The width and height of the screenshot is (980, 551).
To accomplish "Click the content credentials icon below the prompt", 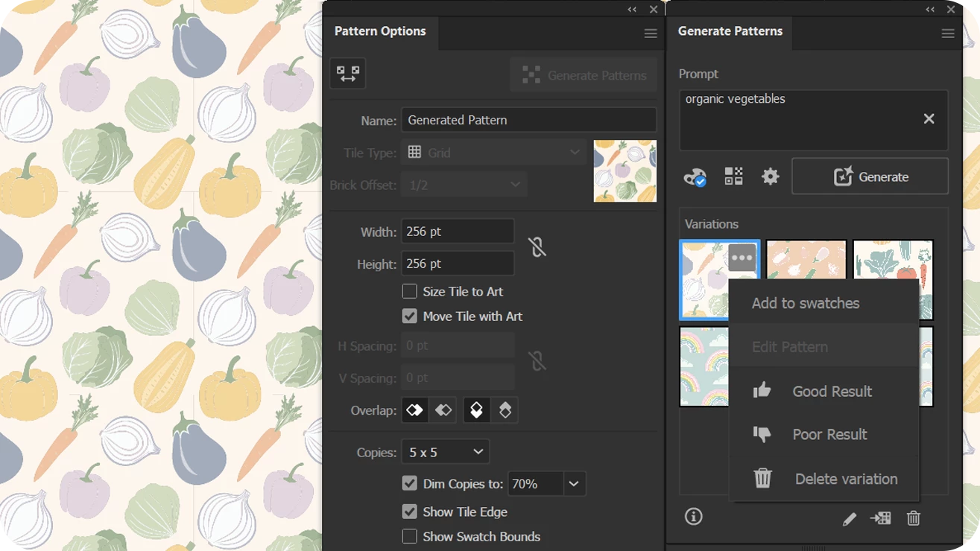I will click(695, 176).
